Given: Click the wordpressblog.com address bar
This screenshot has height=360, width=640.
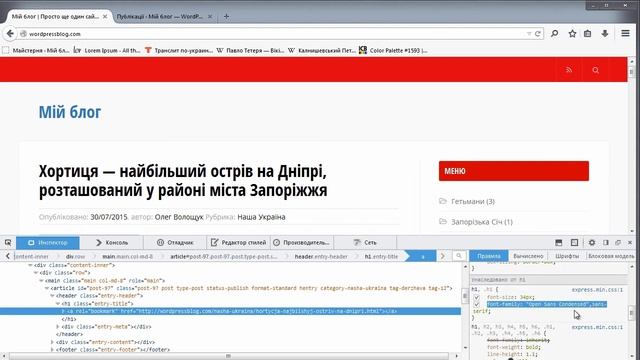Looking at the screenshot, I should click(273, 34).
